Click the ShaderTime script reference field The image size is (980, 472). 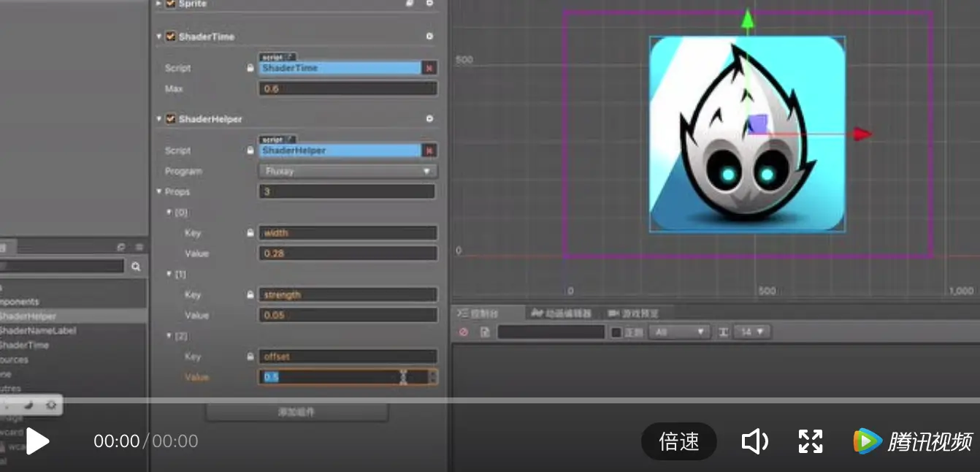[x=340, y=68]
